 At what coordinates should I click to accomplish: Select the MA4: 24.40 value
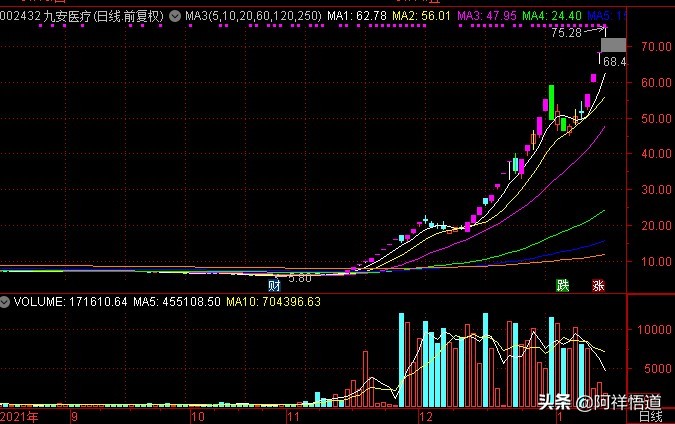tap(552, 16)
